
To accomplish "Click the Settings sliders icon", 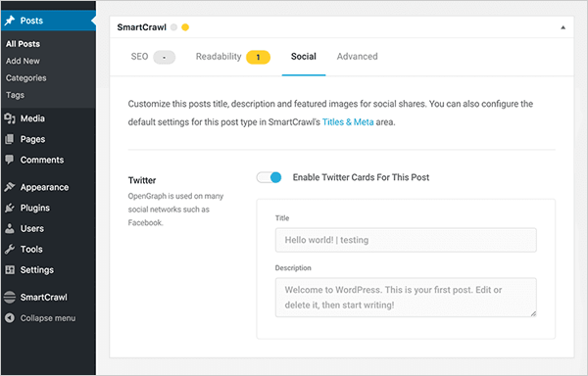I will pyautogui.click(x=10, y=269).
